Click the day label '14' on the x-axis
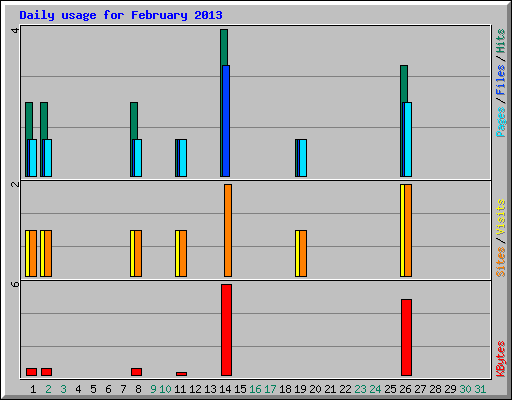Image resolution: width=512 pixels, height=400 pixels. tap(225, 389)
